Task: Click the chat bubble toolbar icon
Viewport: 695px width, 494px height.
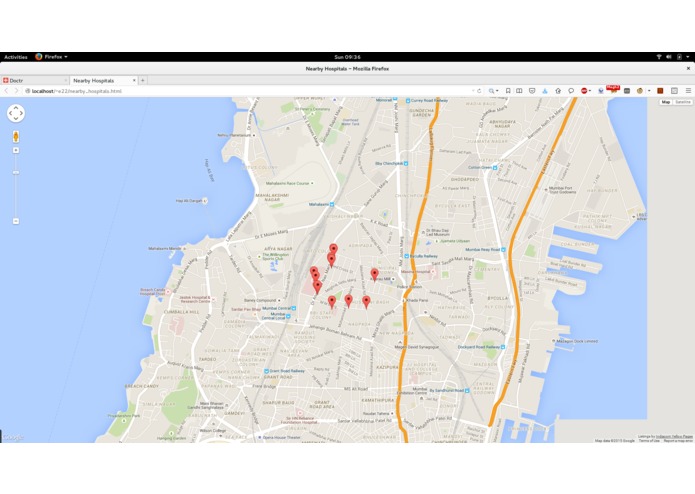Action: (x=571, y=91)
